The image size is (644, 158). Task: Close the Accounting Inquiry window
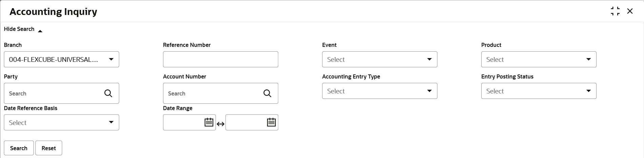click(x=630, y=11)
